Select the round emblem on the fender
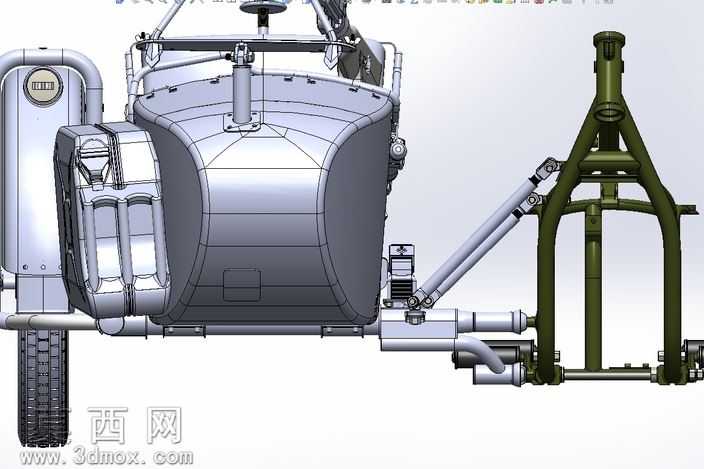Viewport: 704px width, 469px height. coord(45,85)
